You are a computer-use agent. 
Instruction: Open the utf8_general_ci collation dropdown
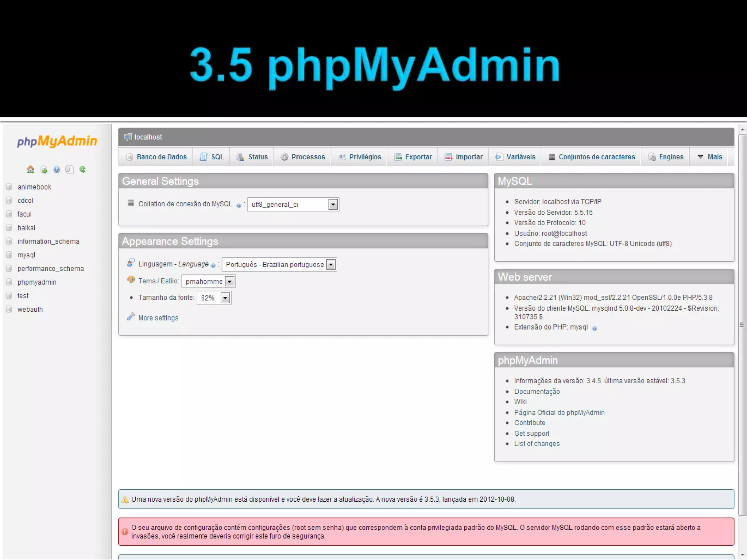[x=293, y=205]
